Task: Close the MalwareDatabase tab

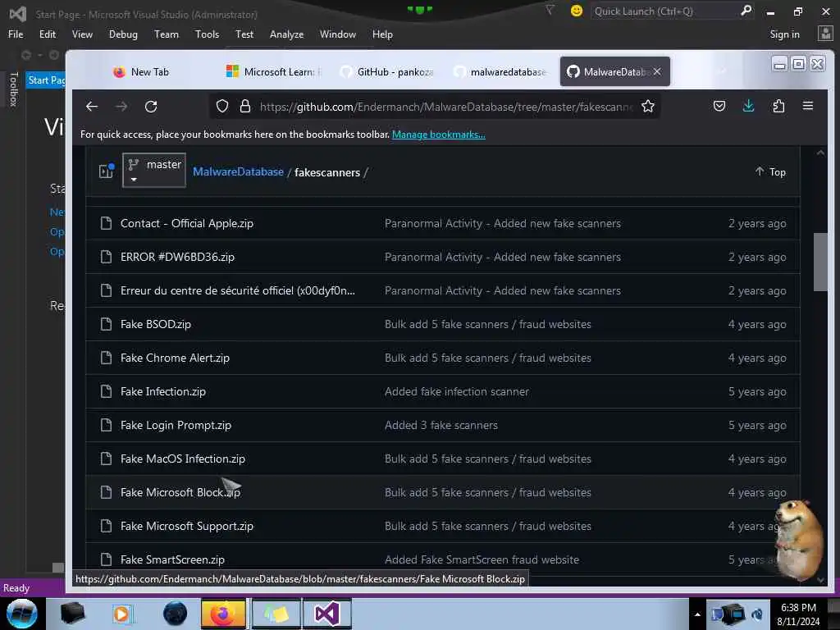Action: (x=657, y=71)
